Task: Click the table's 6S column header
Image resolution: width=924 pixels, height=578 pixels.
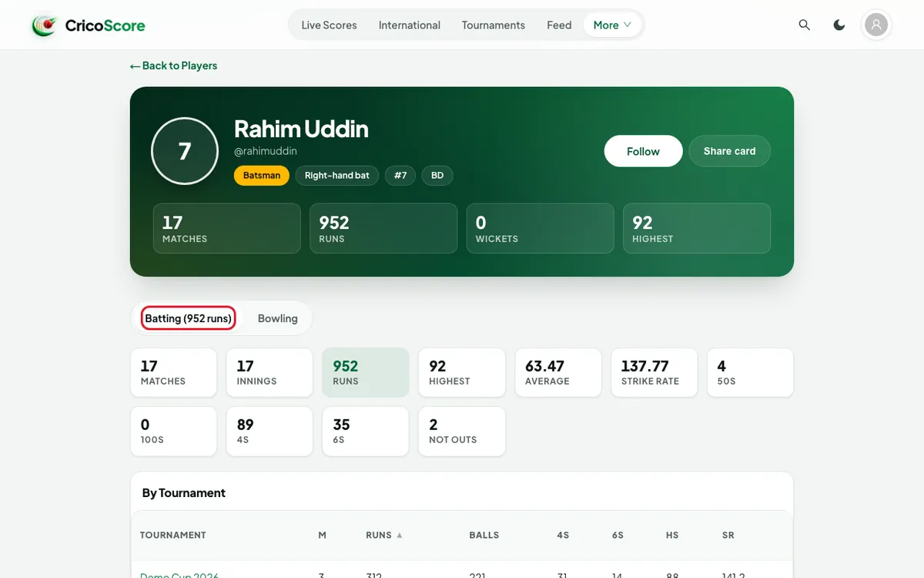Action: [618, 535]
